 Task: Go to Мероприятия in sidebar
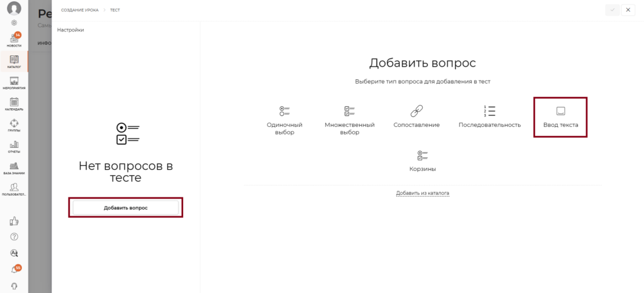(x=14, y=83)
